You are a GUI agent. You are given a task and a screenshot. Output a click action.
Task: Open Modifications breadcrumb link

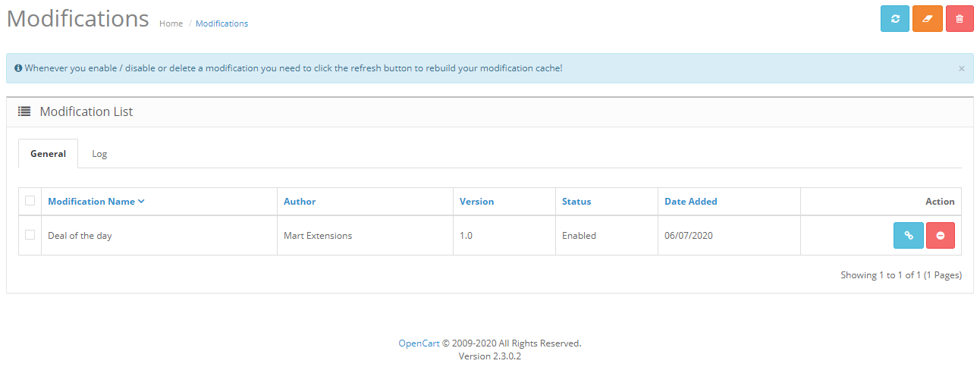pos(221,24)
